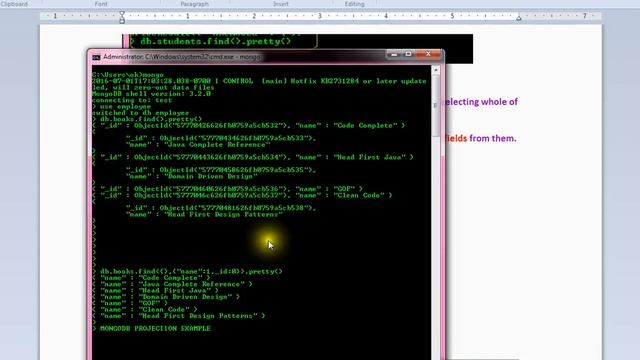Click 'MongoDB shell version: 3.2.8' line
640x360 pixels.
151,93
